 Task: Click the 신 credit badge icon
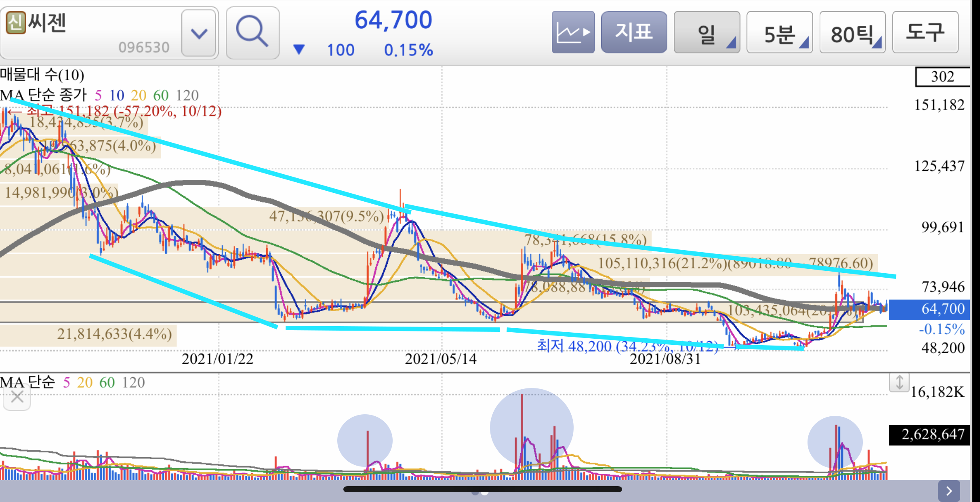15,23
